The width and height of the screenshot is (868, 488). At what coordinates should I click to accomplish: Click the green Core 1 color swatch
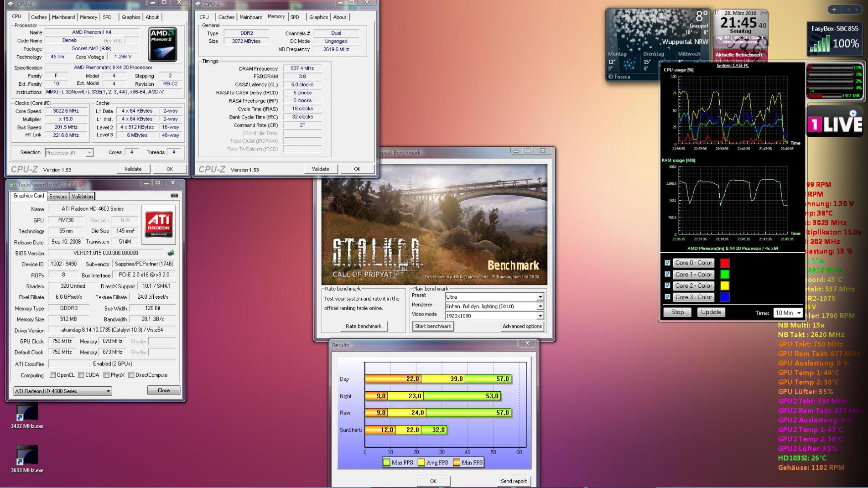click(724, 275)
